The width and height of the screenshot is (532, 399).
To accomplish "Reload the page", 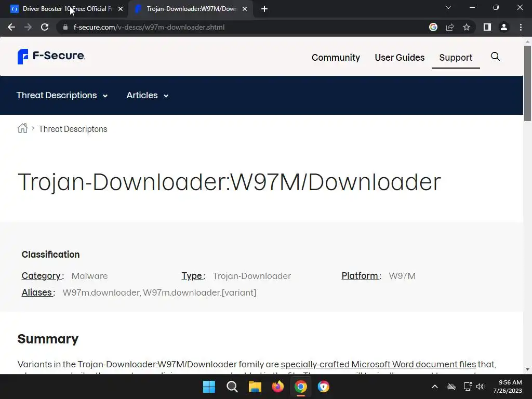I will [45, 27].
